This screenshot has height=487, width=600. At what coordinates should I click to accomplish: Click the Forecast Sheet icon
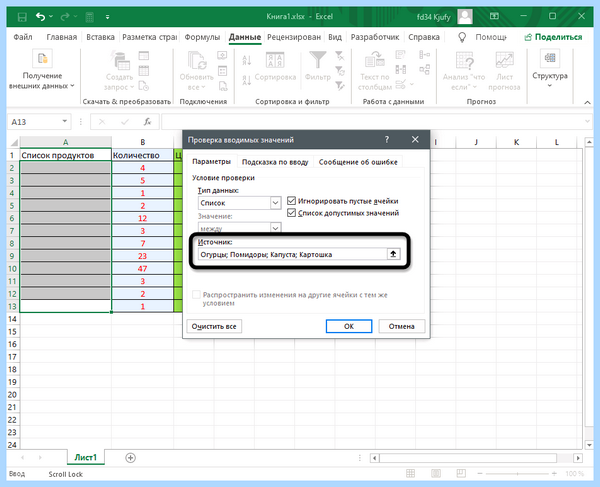coord(504,60)
